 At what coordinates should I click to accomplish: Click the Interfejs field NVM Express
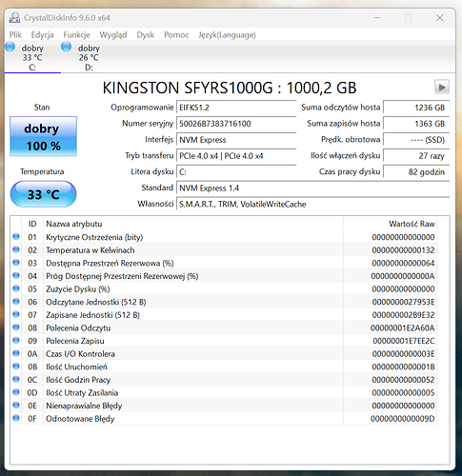[x=236, y=140]
